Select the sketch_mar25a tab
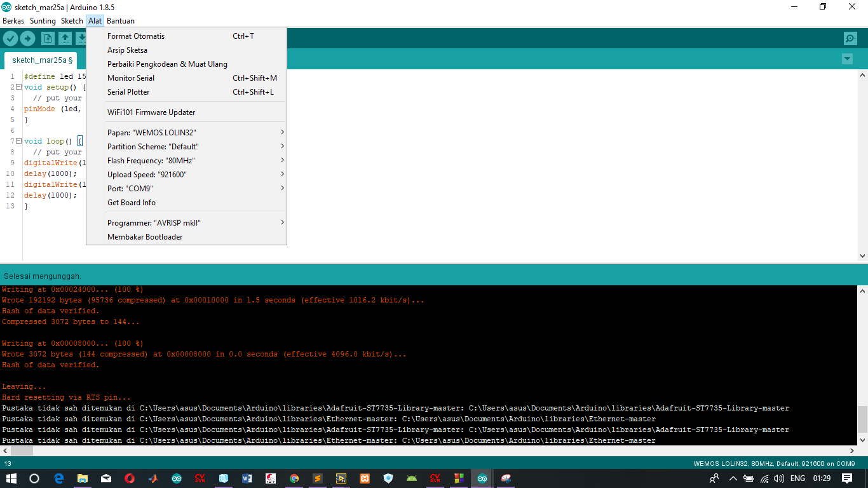 click(x=42, y=60)
